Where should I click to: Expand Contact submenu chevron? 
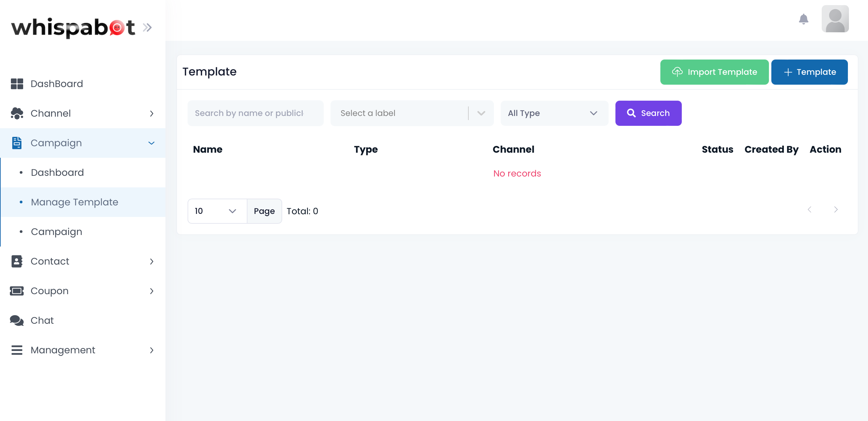(x=151, y=262)
